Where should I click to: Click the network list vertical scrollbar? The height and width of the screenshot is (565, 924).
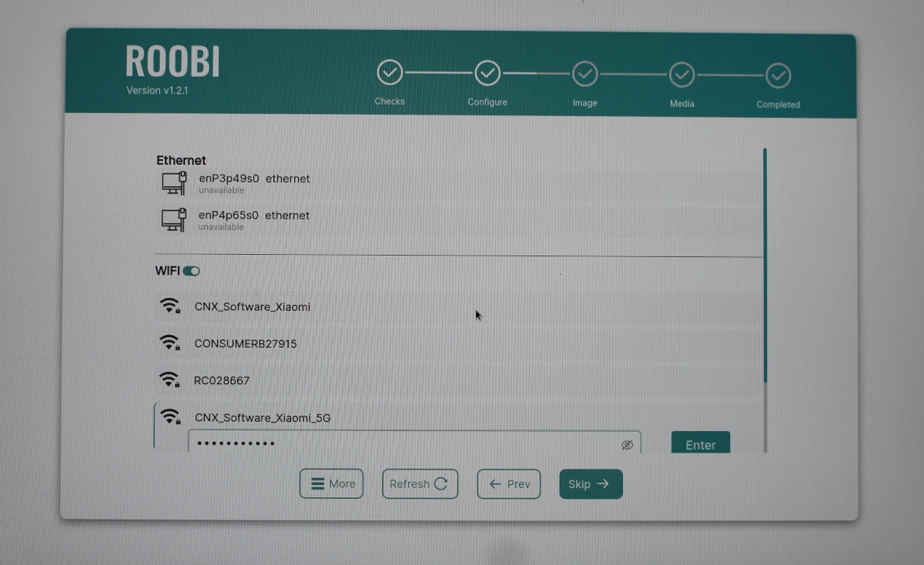point(765,300)
